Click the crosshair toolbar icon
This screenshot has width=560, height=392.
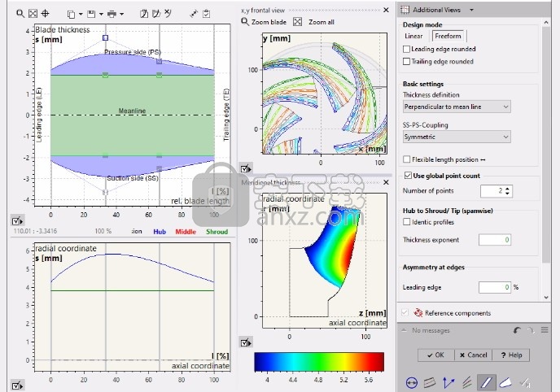click(45, 14)
